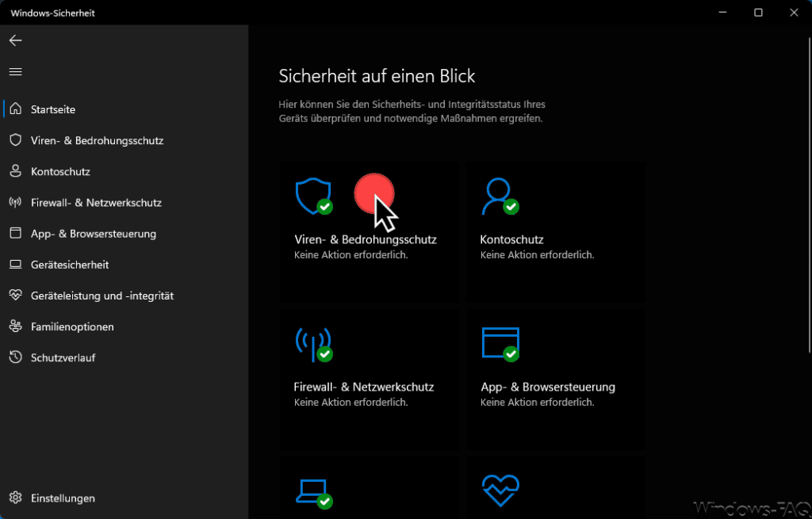Click the App- & Browsersteuerung tile title
The image size is (812, 519).
coord(548,387)
